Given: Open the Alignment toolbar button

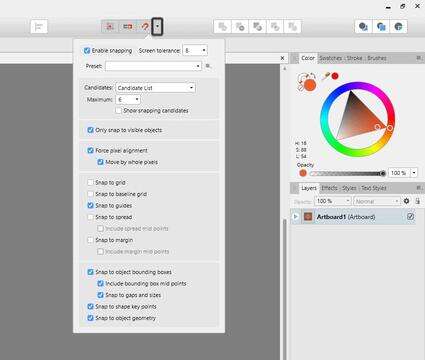Looking at the screenshot, I should [x=39, y=27].
